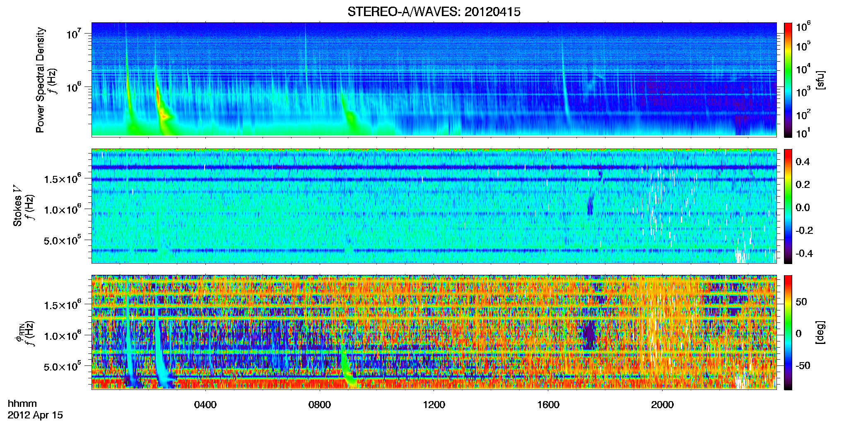Click the 10^6 label on the sfu colorbar
This screenshot has height=447, width=868.
(x=803, y=27)
